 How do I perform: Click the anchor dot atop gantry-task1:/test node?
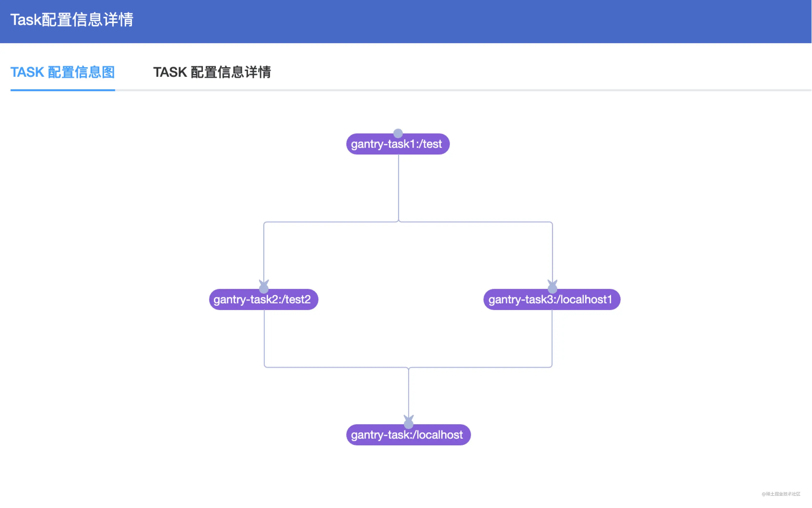tap(398, 133)
